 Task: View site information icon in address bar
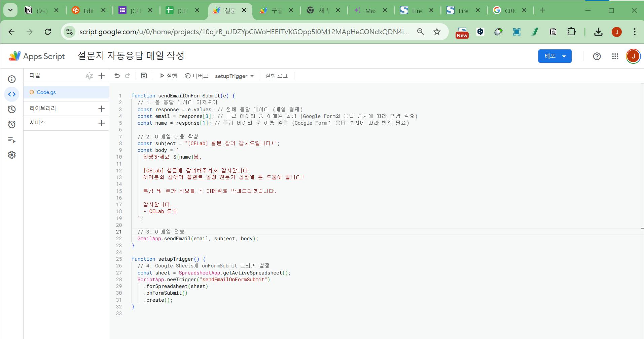pos(70,32)
